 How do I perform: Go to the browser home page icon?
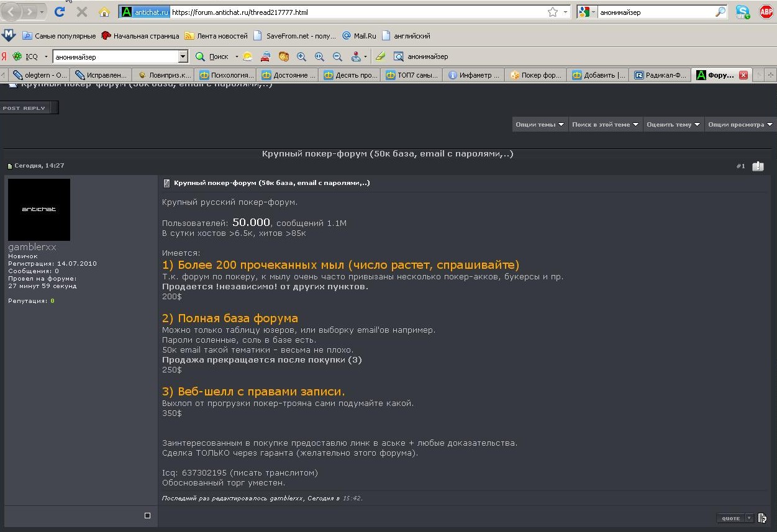pyautogui.click(x=104, y=12)
